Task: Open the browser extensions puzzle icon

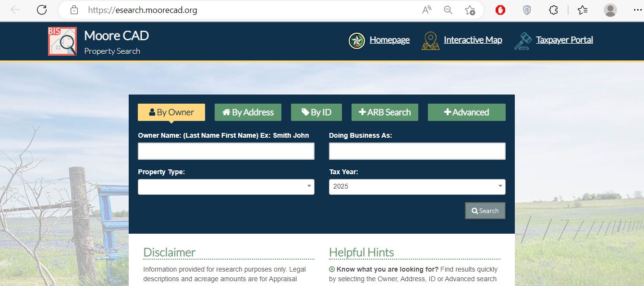Action: click(x=553, y=10)
